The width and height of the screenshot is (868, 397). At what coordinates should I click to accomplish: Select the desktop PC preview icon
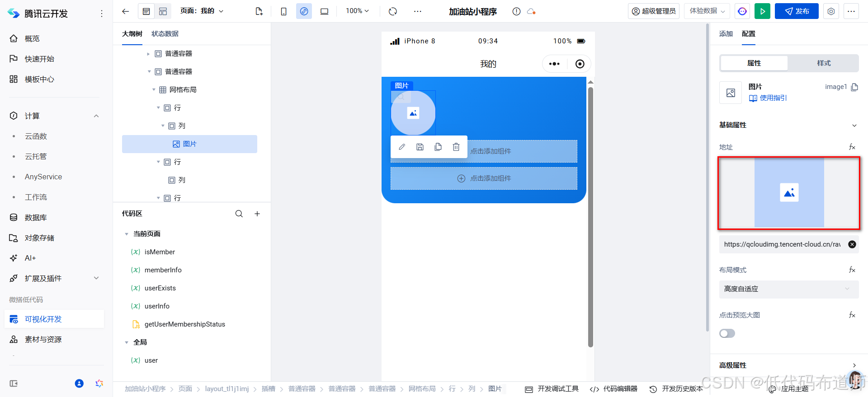click(x=324, y=11)
